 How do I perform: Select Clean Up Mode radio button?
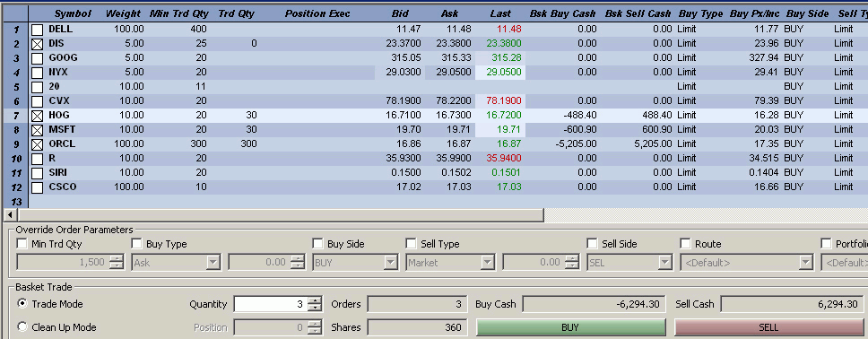coord(22,326)
